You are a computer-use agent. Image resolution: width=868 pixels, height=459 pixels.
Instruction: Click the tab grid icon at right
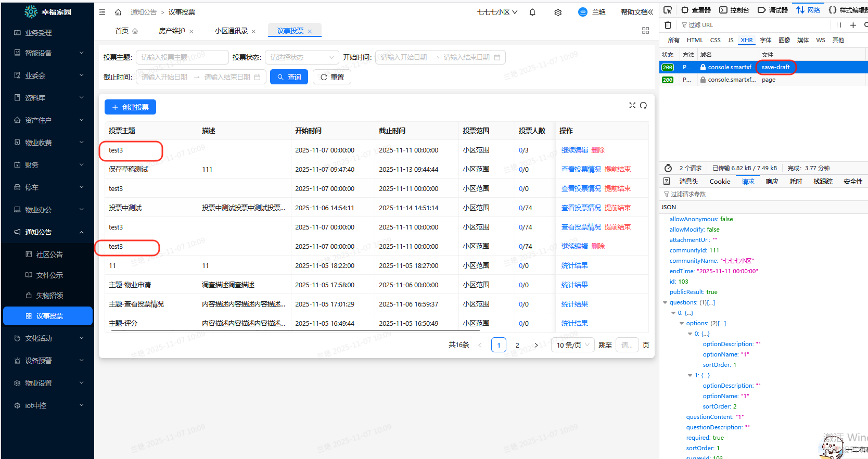point(645,31)
